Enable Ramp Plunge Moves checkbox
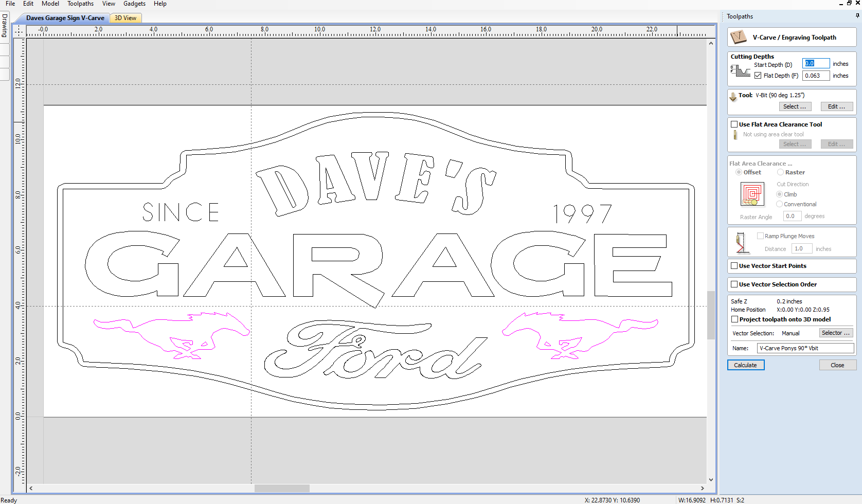 (x=760, y=236)
